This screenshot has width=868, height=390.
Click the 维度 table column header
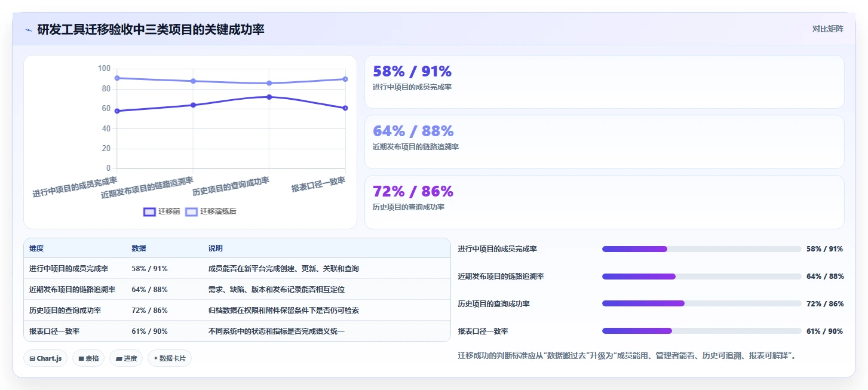point(36,248)
